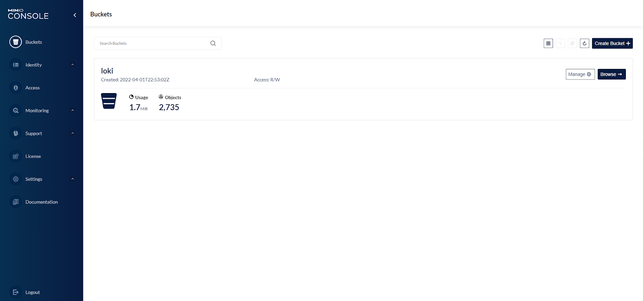Expand the Support menu chevron

tap(72, 133)
